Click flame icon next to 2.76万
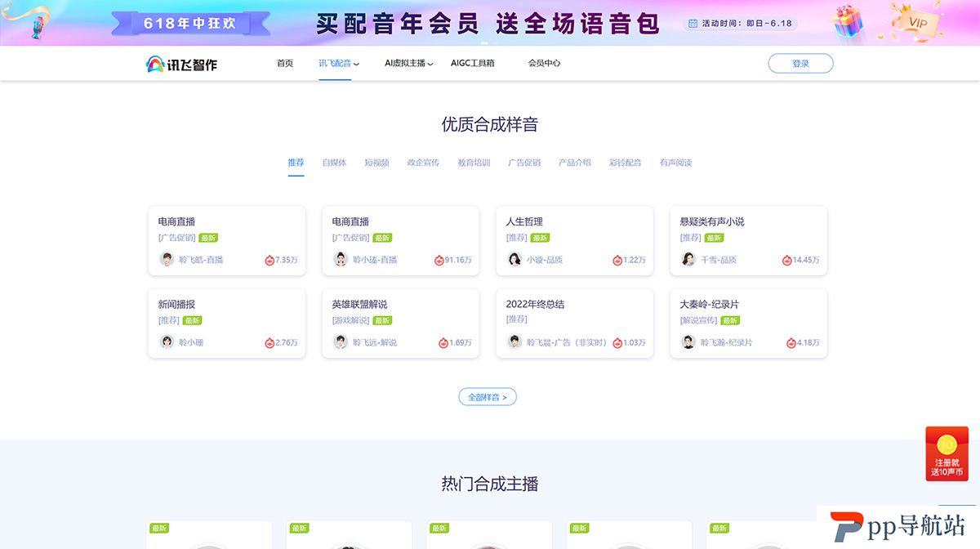 (269, 342)
